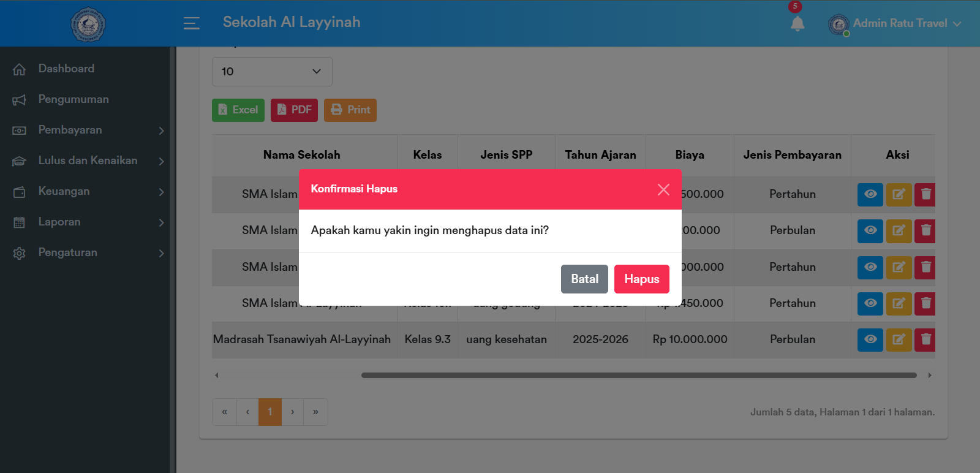Select page 1 in pagination
980x473 pixels.
[x=270, y=412]
